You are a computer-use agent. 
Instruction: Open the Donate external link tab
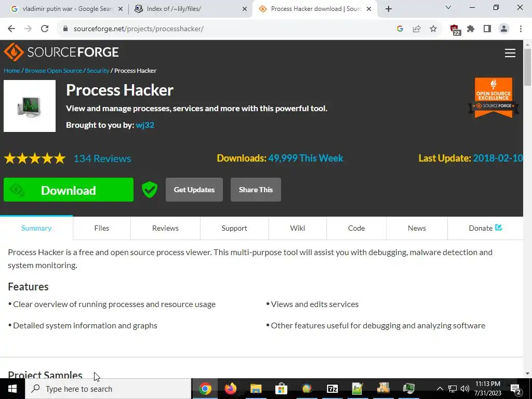tap(485, 228)
